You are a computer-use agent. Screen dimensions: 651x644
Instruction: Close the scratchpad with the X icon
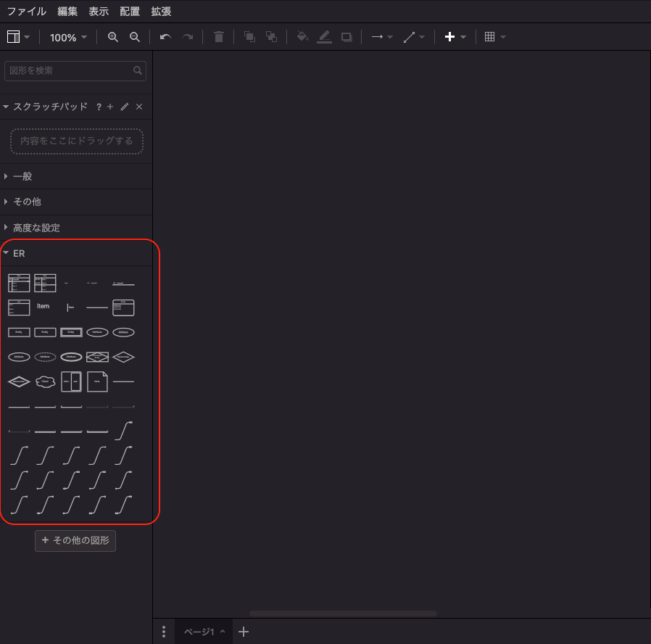pyautogui.click(x=139, y=107)
